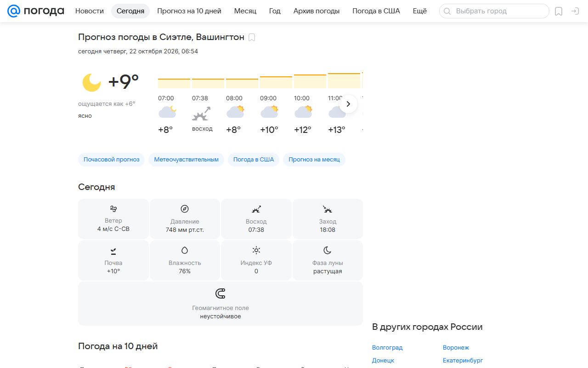Click the login arrow icon in header
Image resolution: width=588 pixels, height=368 pixels.
pos(575,11)
